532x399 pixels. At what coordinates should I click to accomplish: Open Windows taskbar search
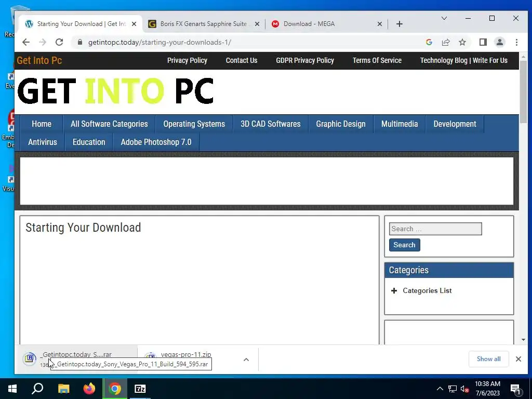(x=37, y=389)
